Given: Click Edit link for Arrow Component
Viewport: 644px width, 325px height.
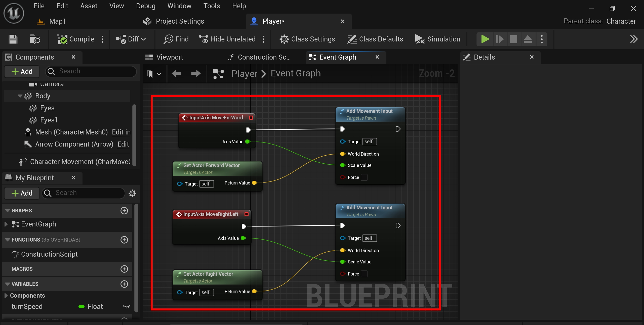Looking at the screenshot, I should click(x=123, y=144).
